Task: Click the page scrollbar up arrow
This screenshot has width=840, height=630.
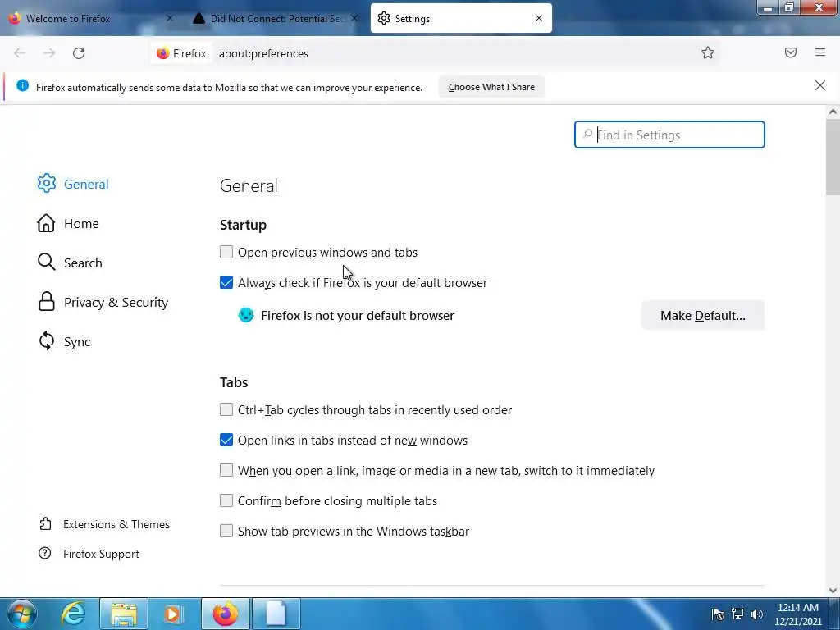Action: pos(833,112)
